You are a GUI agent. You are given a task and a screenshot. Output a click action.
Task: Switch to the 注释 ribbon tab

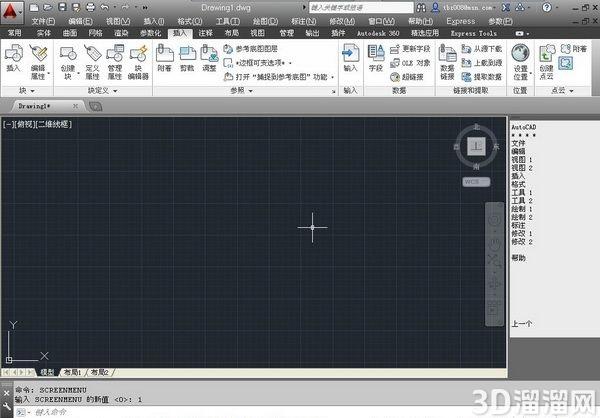pyautogui.click(x=206, y=33)
